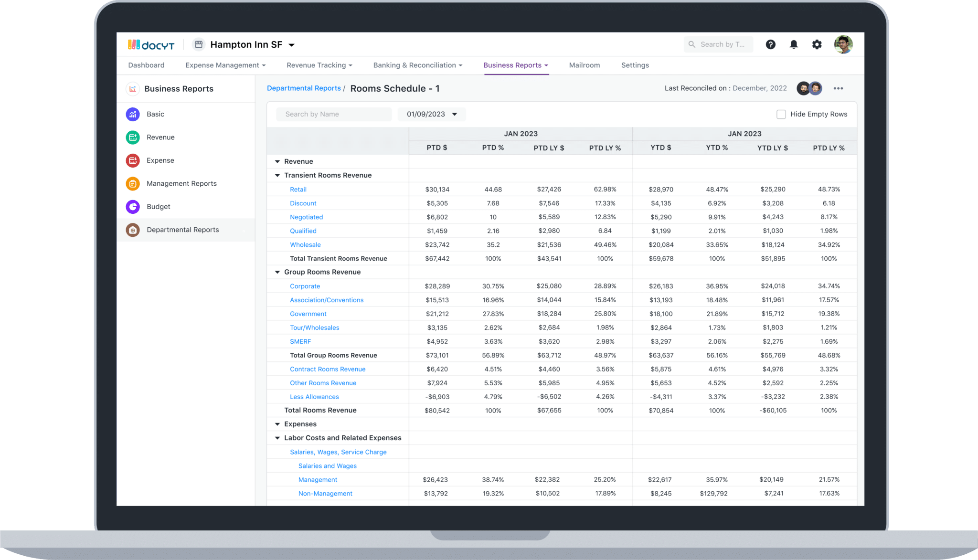Viewport: 978px width, 560px height.
Task: Switch to the Mailroom tab
Action: (x=584, y=65)
